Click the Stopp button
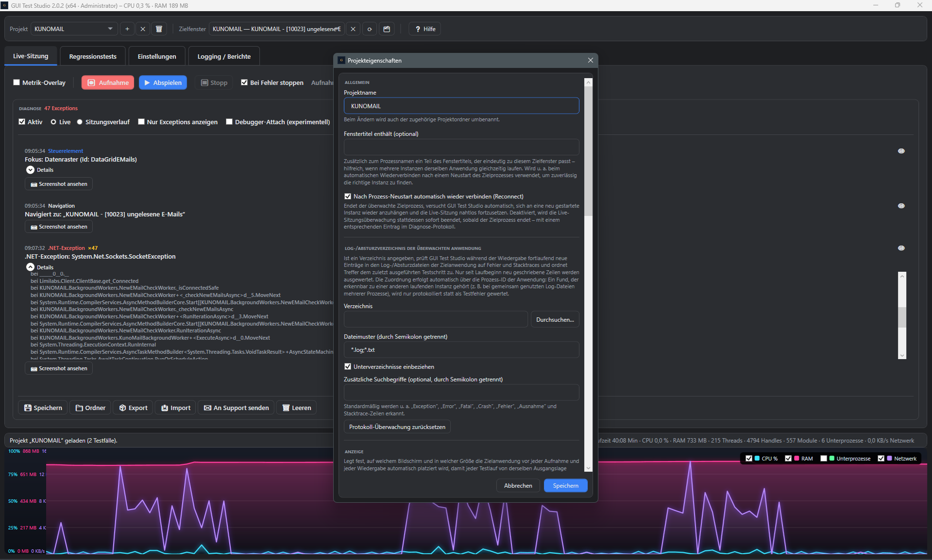932x560 pixels. (214, 82)
